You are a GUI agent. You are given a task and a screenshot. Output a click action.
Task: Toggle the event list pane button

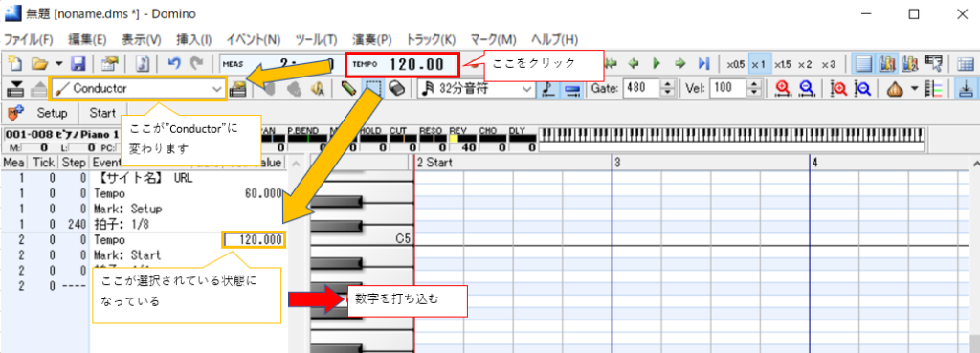(x=864, y=64)
